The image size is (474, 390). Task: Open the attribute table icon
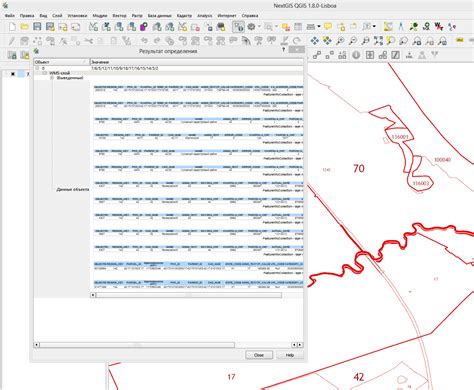(x=298, y=27)
